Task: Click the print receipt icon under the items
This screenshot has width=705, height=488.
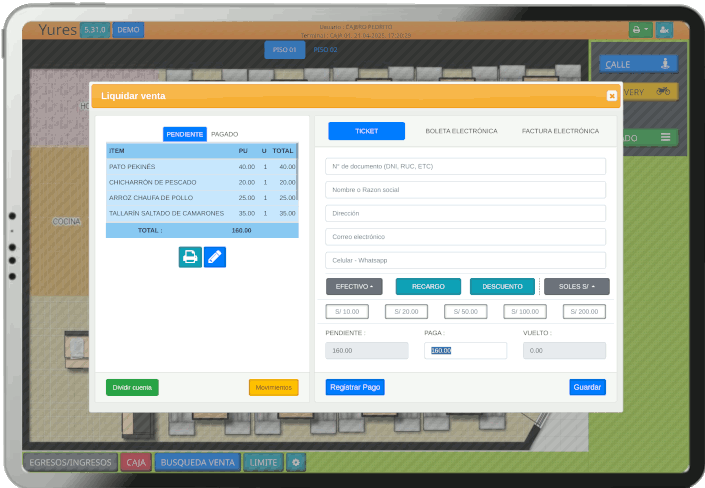Action: click(x=190, y=257)
